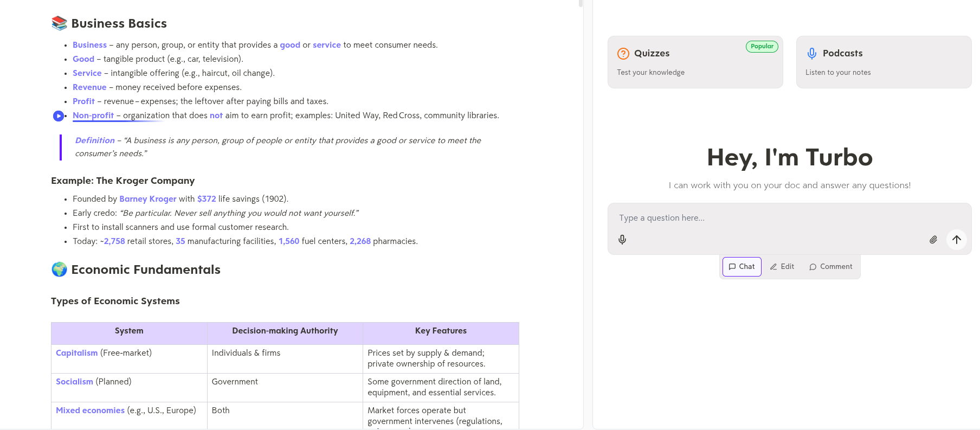Switch to Chat mode tab

click(x=742, y=267)
